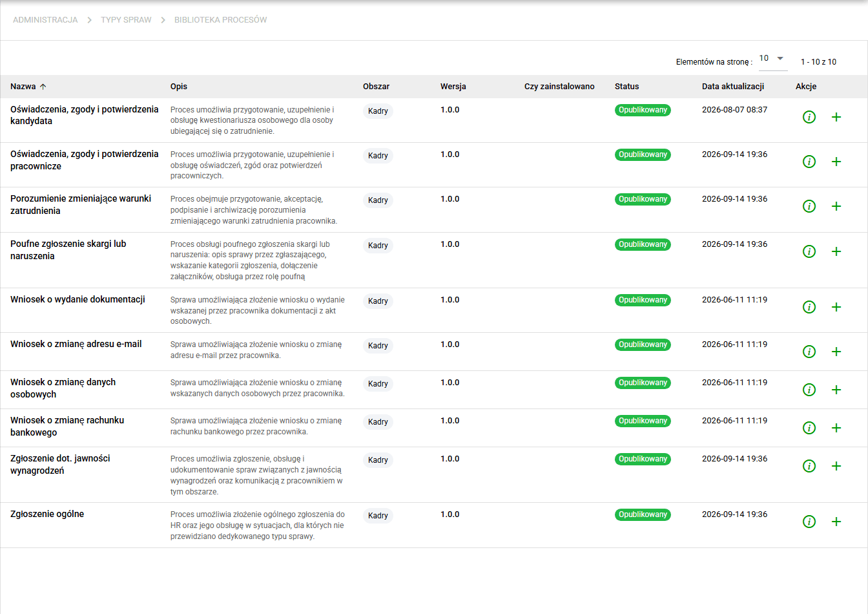
Task: Click Kadry chip in Poufne zgłoszenie skargi row
Action: coord(378,246)
